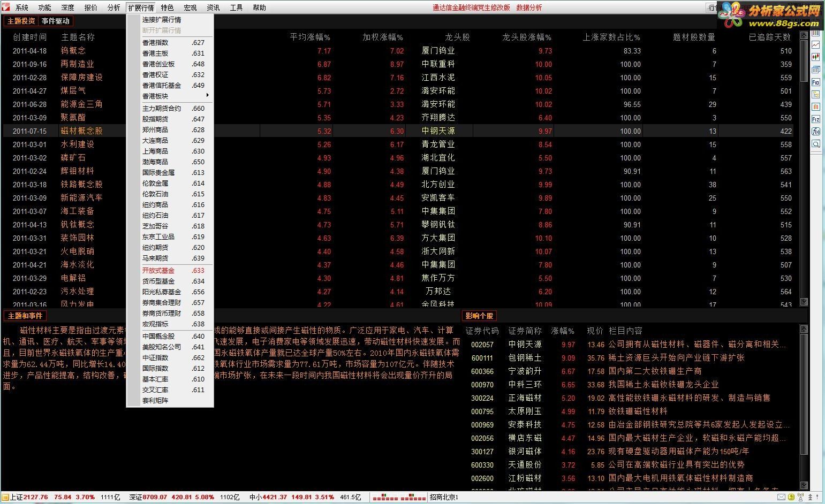Expand the 香港板块 submenu arrow

click(207, 96)
